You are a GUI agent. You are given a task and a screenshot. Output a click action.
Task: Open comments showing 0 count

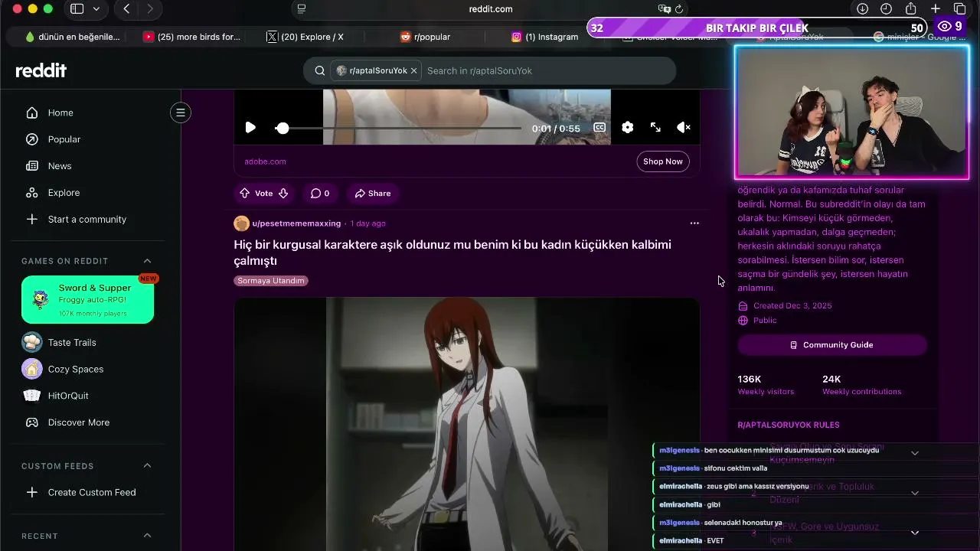(x=320, y=194)
